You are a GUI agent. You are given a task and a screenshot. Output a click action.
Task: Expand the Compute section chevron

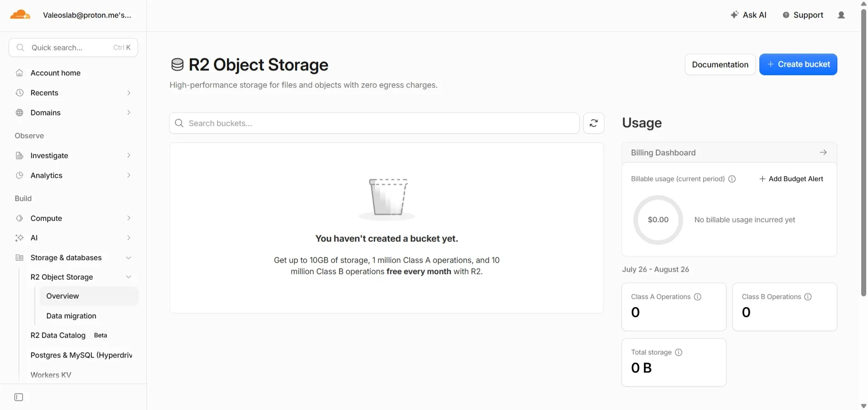[129, 218]
